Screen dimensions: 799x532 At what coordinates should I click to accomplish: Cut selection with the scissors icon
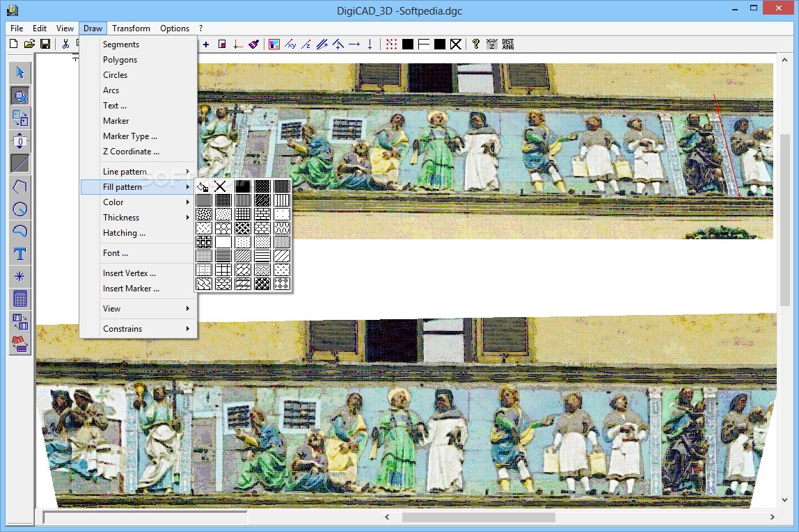(x=65, y=45)
